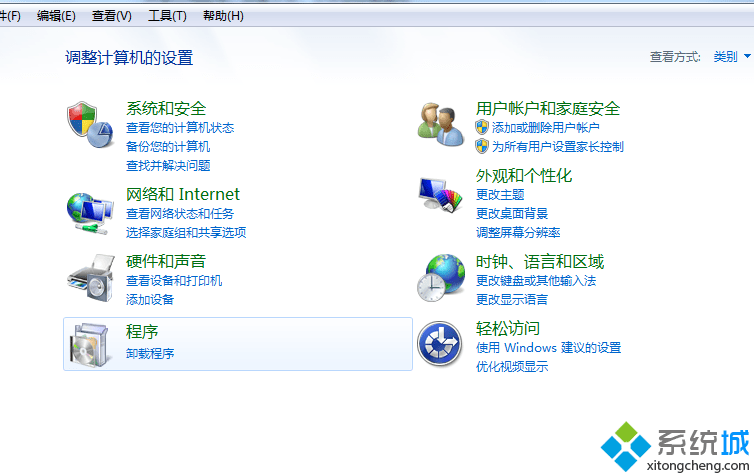Click the Clock, Language and Region globe icon
Image resolution: width=754 pixels, height=476 pixels.
(x=441, y=278)
